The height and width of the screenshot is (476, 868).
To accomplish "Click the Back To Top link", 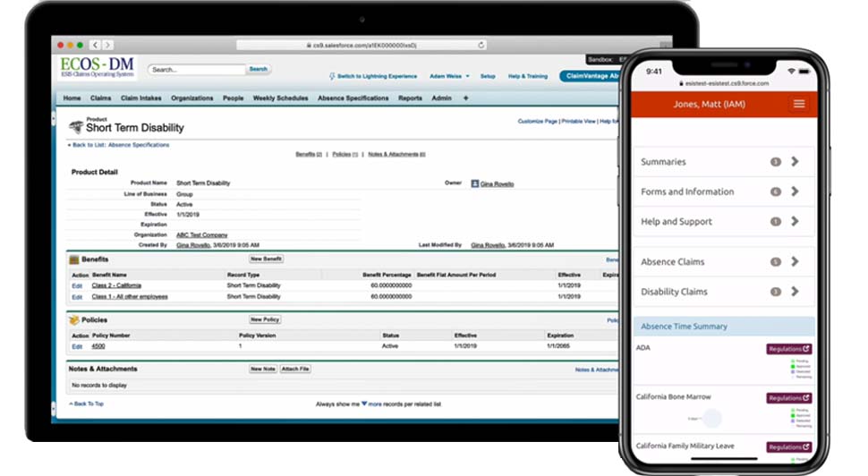I will (x=89, y=404).
